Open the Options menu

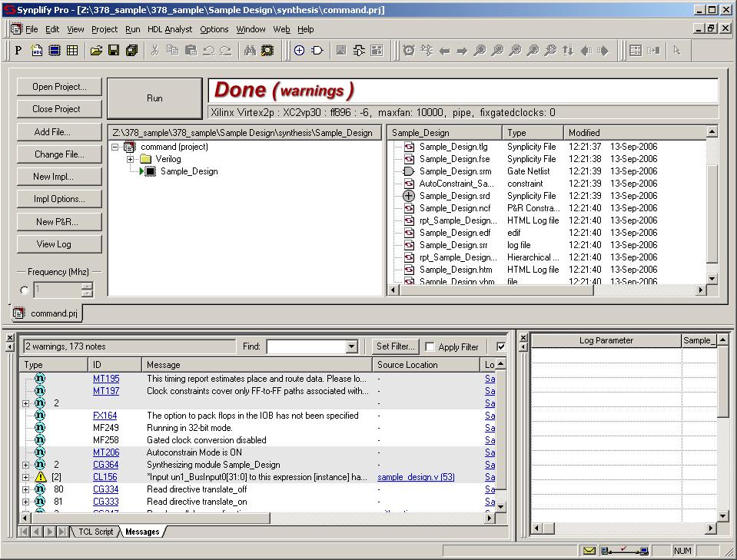(x=214, y=29)
